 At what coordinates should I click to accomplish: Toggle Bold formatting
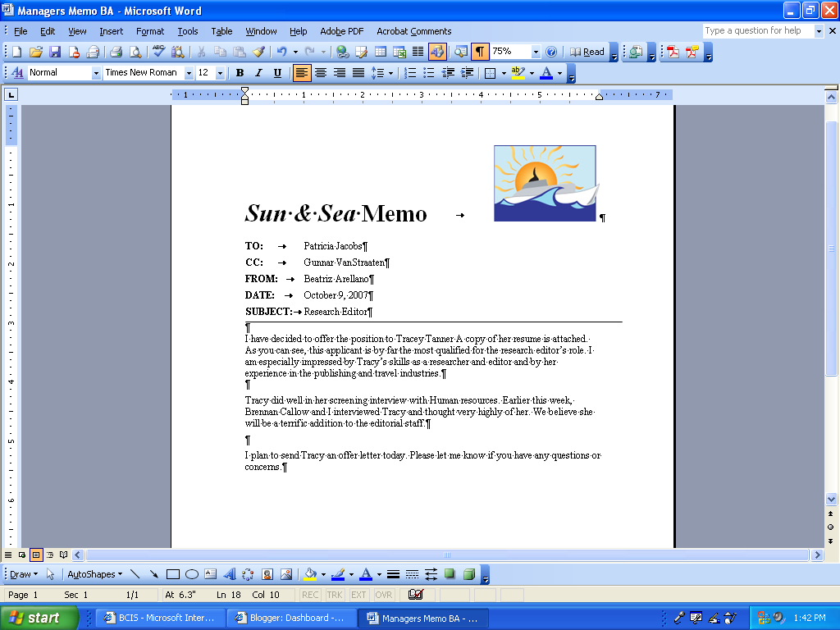(240, 73)
